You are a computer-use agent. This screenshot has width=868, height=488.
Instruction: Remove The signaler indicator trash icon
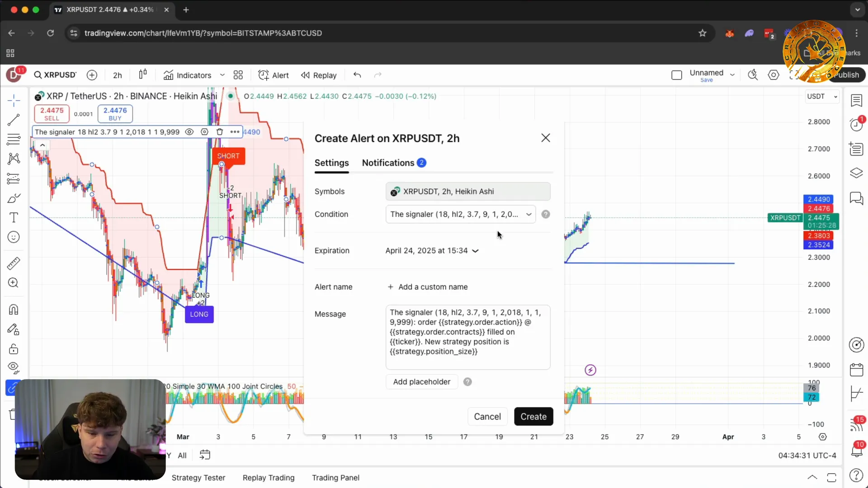click(219, 132)
